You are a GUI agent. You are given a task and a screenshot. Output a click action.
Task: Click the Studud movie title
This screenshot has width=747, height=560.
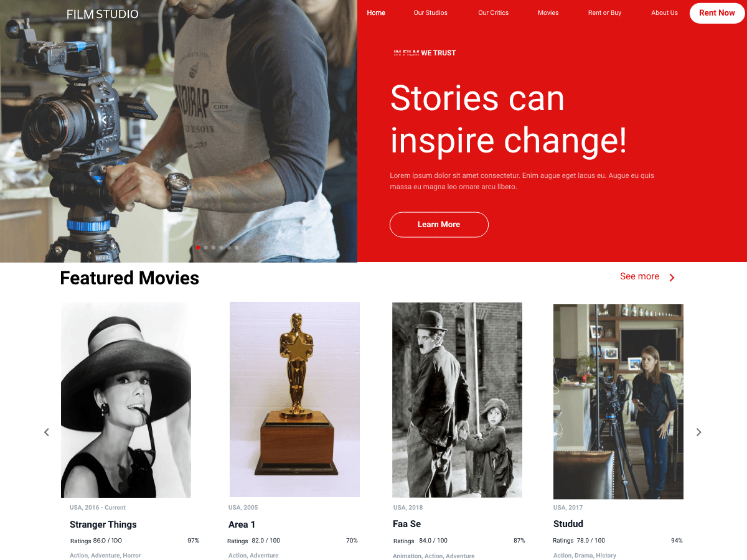point(568,523)
